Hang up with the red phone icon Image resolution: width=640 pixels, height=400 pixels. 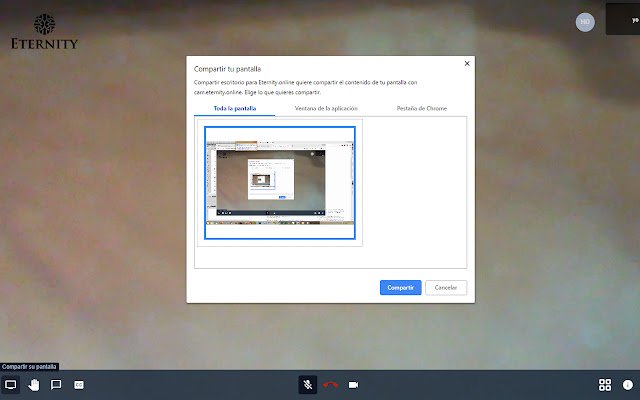[330, 384]
